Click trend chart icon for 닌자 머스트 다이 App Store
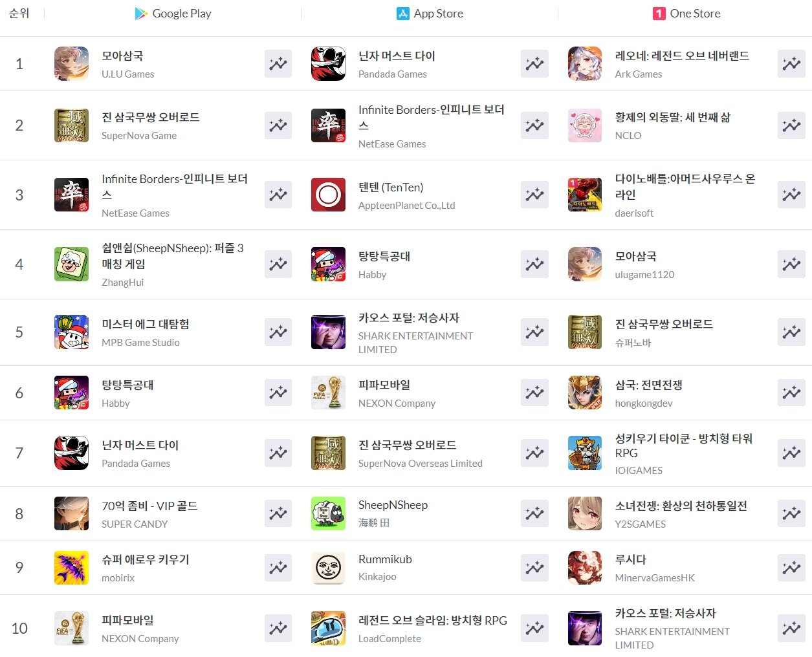 [x=534, y=63]
